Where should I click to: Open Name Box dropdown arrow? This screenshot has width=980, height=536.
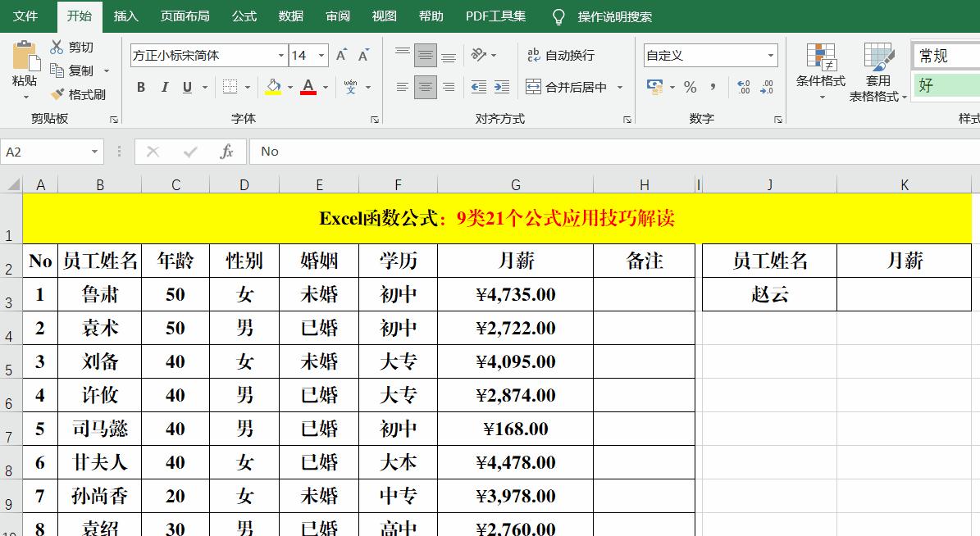click(94, 152)
